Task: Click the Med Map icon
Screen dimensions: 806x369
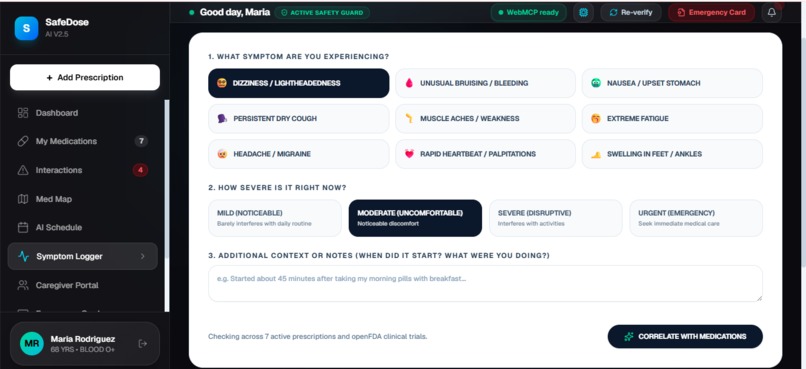Action: [23, 199]
